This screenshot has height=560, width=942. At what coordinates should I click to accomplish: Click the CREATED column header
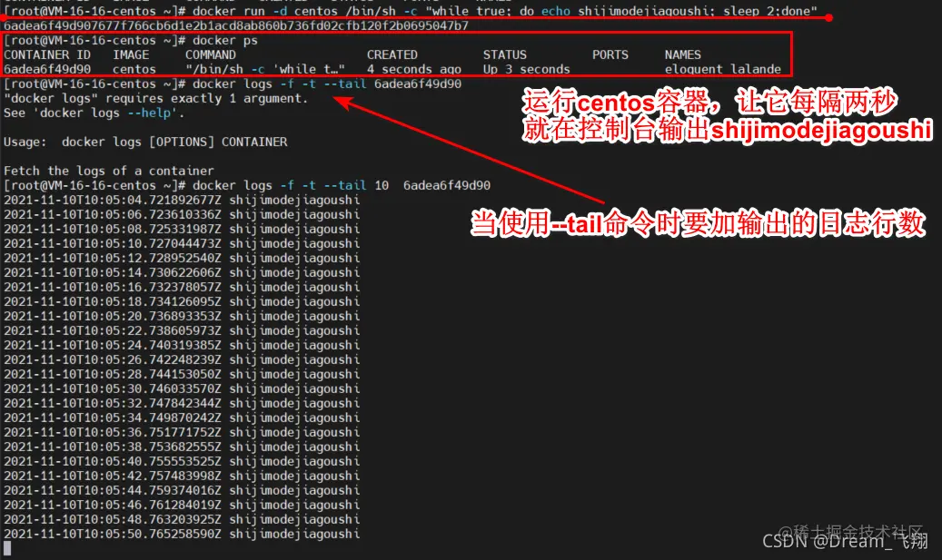392,54
